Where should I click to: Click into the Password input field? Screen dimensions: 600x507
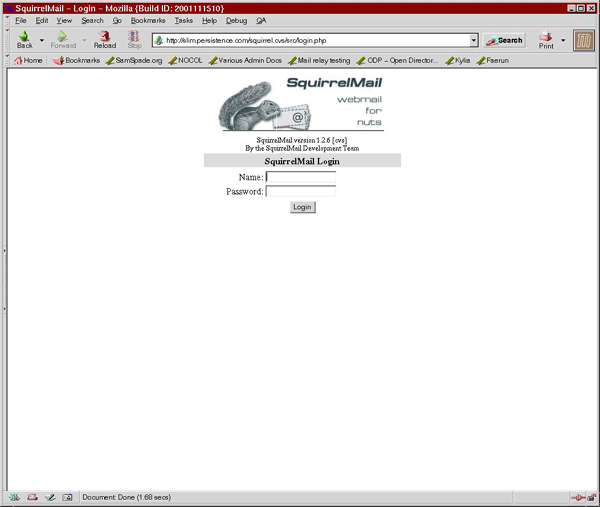(x=301, y=191)
